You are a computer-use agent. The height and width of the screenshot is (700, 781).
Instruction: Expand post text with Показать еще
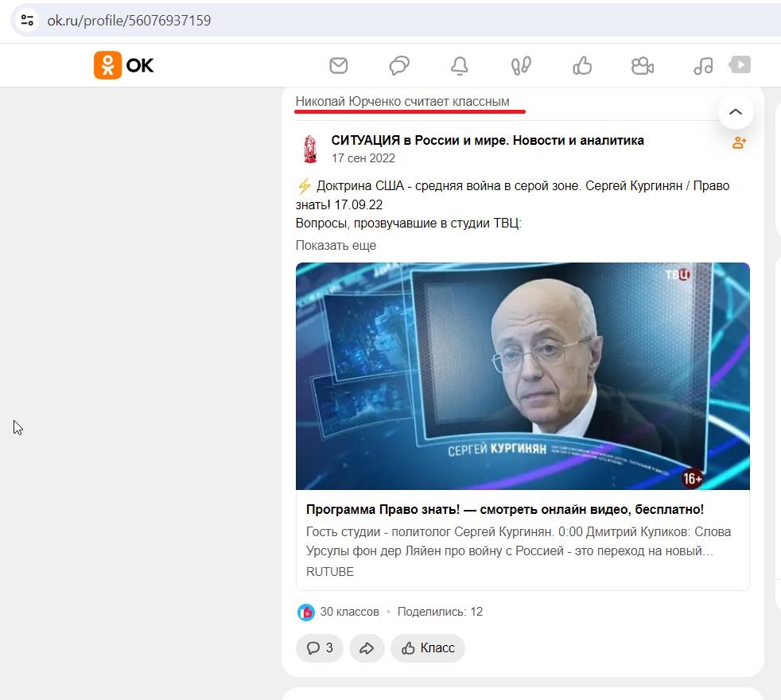pyautogui.click(x=336, y=246)
